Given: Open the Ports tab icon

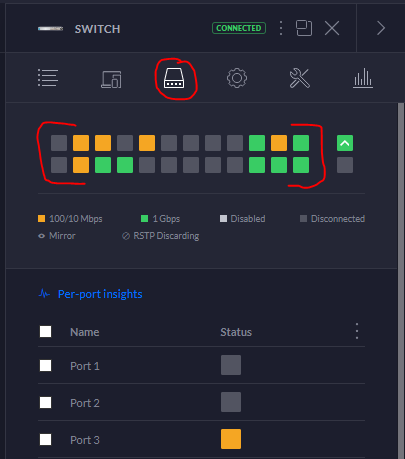Looking at the screenshot, I should point(174,78).
